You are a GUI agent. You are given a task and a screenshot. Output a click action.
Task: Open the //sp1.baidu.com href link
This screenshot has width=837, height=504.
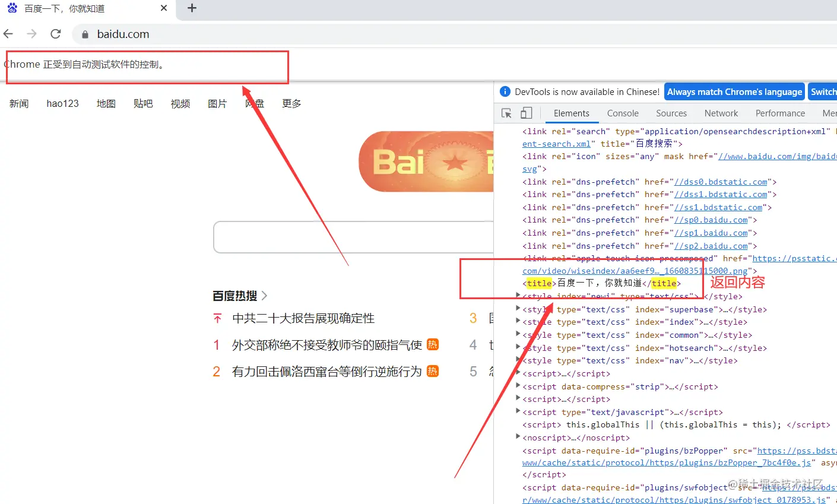tap(711, 233)
